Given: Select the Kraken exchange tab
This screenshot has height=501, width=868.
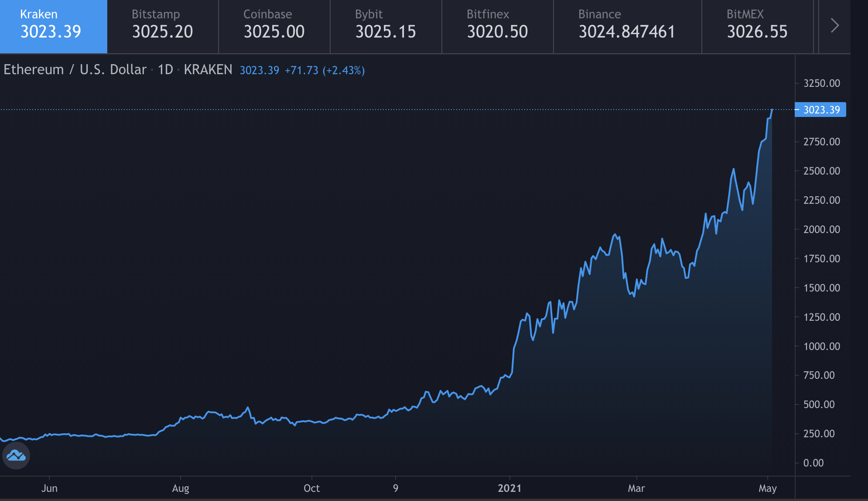Looking at the screenshot, I should pyautogui.click(x=53, y=26).
